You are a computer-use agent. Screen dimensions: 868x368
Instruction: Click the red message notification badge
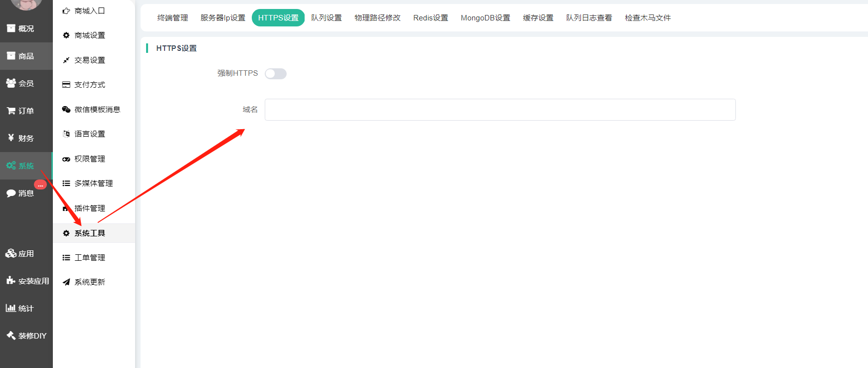(x=40, y=185)
